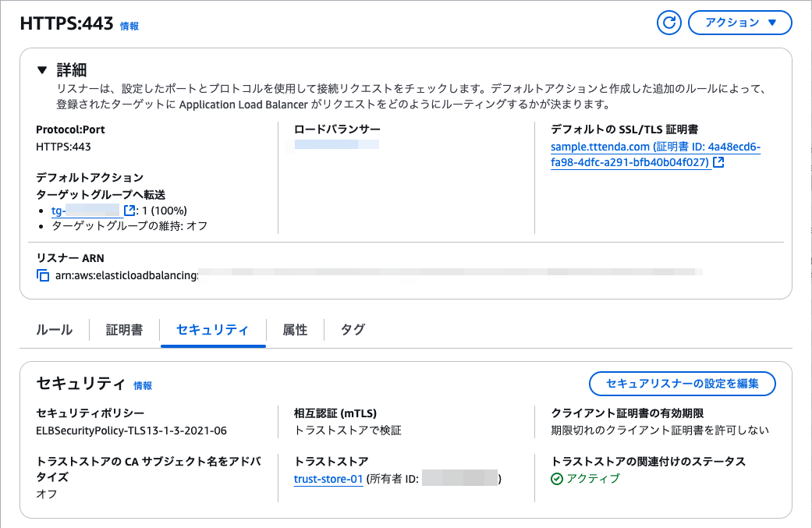Switch to the ルール tab
812x528 pixels.
54,330
